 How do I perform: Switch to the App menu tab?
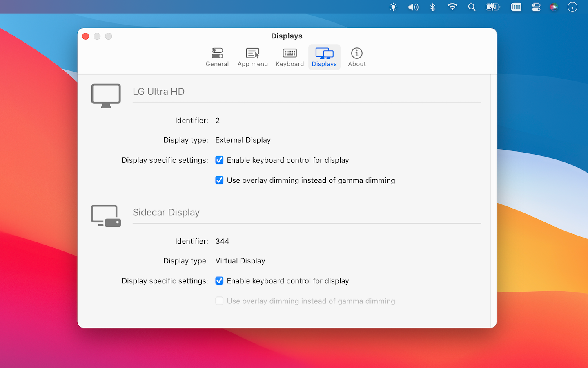(x=252, y=57)
